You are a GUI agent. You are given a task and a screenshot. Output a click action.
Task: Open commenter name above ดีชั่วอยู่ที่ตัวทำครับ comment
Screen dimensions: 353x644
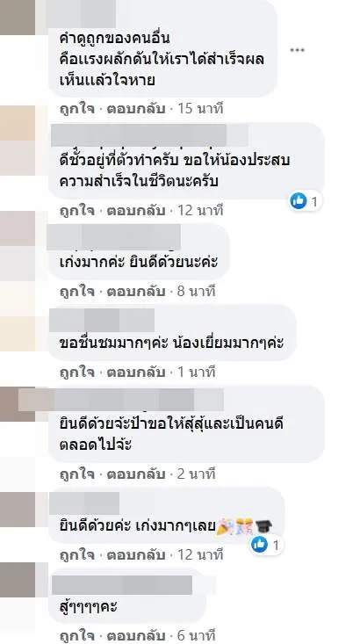(x=150, y=135)
